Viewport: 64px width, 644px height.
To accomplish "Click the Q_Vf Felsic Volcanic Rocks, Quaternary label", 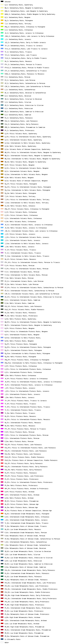I will click(21, 133).
